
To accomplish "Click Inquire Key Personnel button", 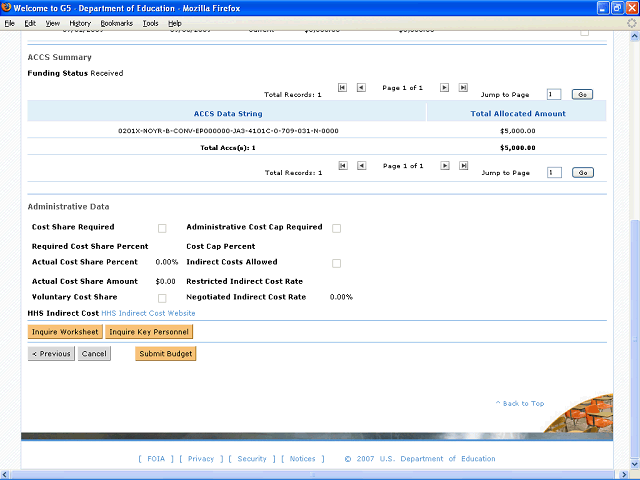I will (149, 332).
